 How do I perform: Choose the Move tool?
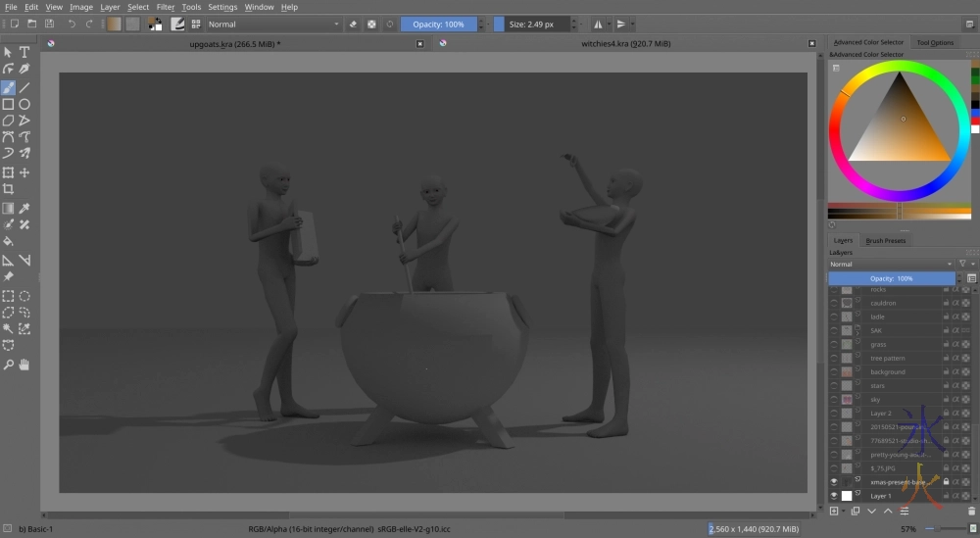24,172
